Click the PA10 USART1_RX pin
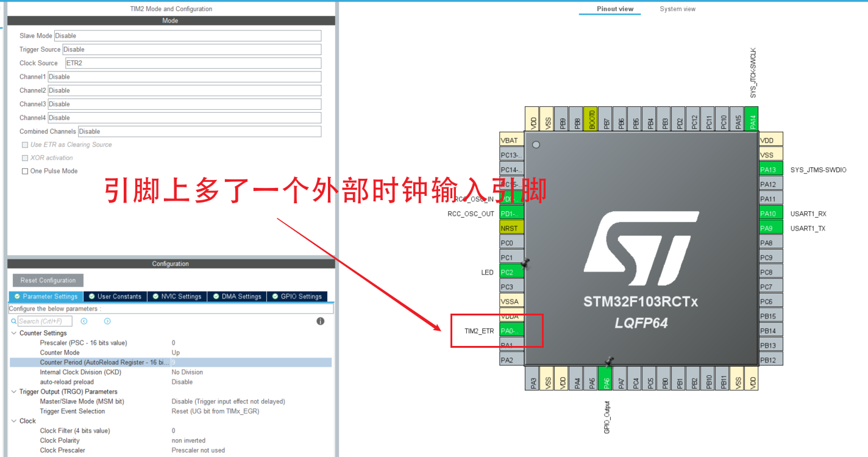The image size is (868, 457). (770, 214)
